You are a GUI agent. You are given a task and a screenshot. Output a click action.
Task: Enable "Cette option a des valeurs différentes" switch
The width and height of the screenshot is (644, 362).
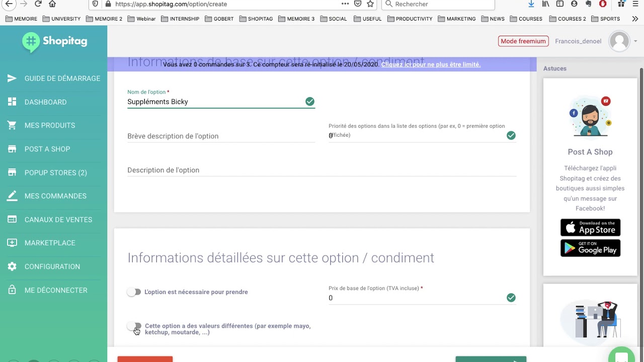tap(134, 327)
